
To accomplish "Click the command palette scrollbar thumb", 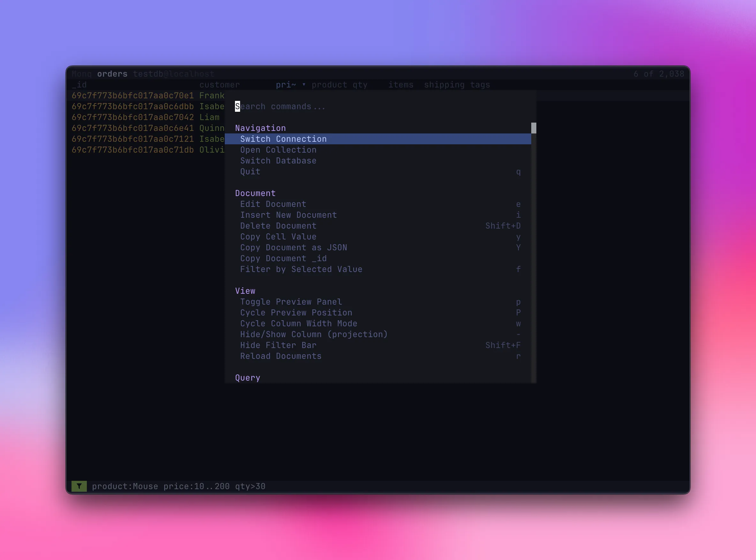I will [533, 128].
